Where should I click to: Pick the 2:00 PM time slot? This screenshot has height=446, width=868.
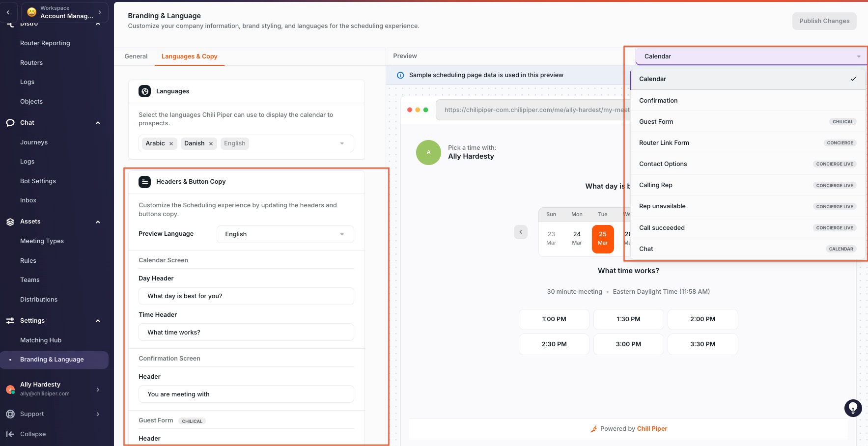pos(702,319)
